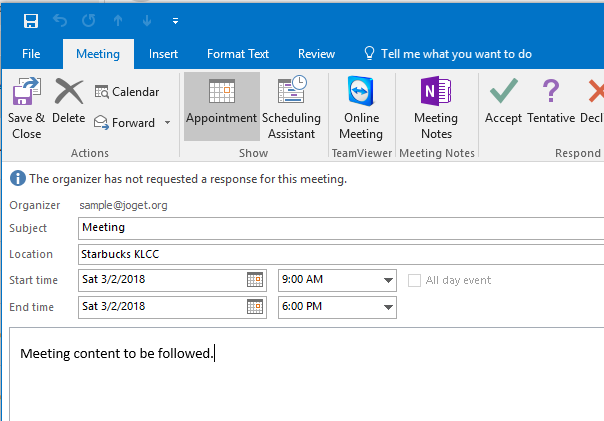The width and height of the screenshot is (604, 421).
Task: Open OneNote Meeting Notes
Action: coord(436,108)
